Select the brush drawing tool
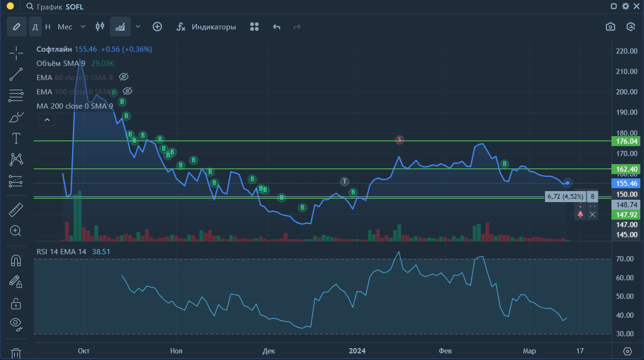 coord(16,118)
